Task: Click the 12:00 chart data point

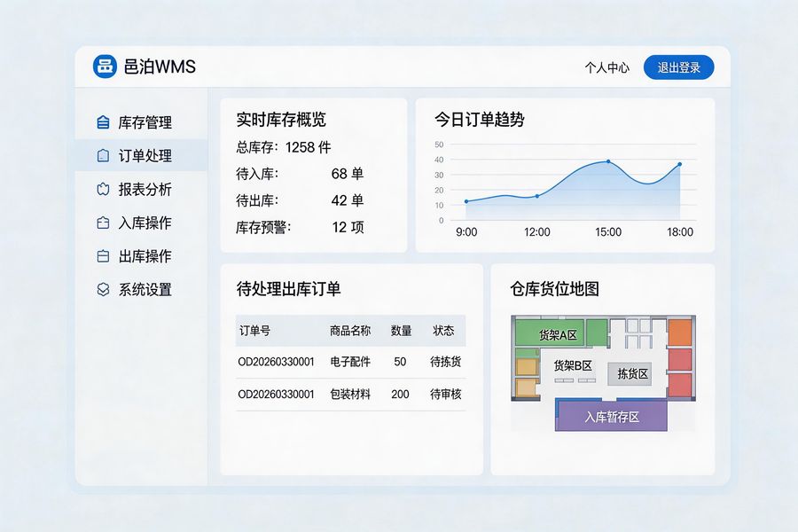Action: coord(537,196)
